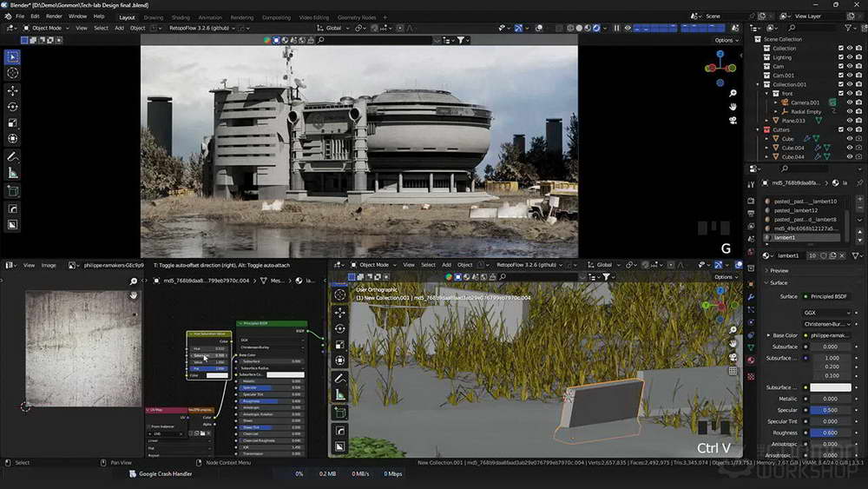Hide Camera.001 with its eye icon
The width and height of the screenshot is (868, 489).
[x=850, y=102]
